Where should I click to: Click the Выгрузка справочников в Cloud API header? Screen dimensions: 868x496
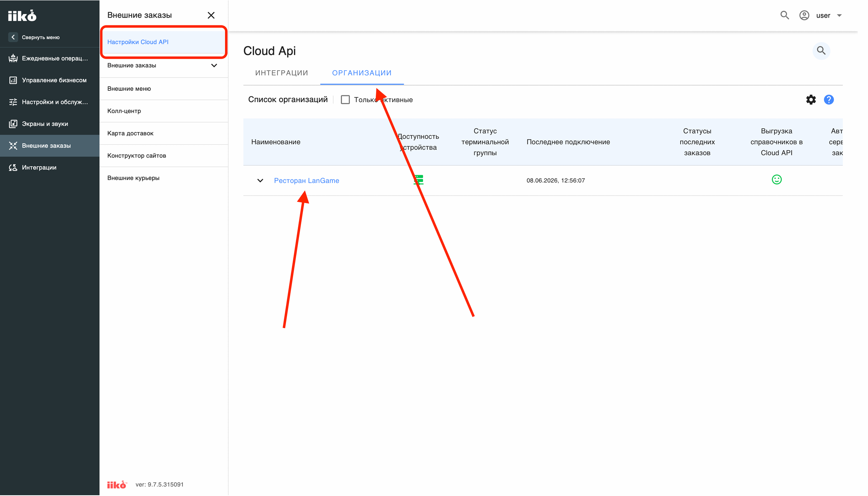click(776, 142)
